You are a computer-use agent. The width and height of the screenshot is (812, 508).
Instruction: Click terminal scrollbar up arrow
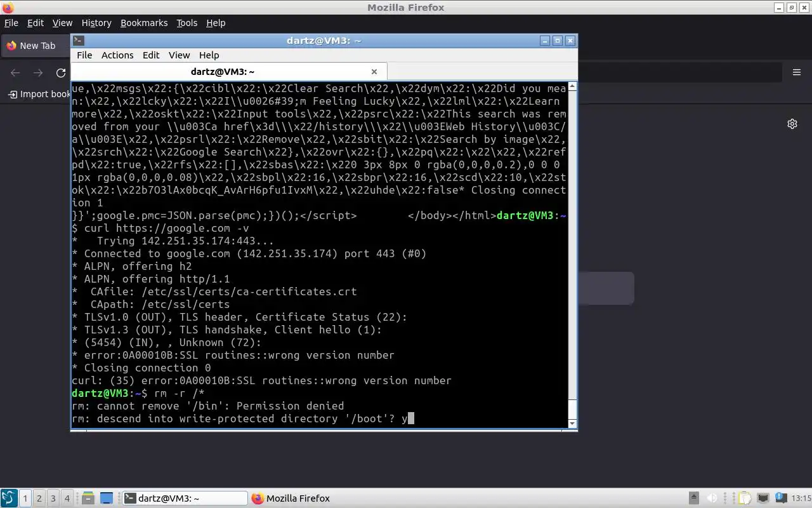tap(572, 86)
